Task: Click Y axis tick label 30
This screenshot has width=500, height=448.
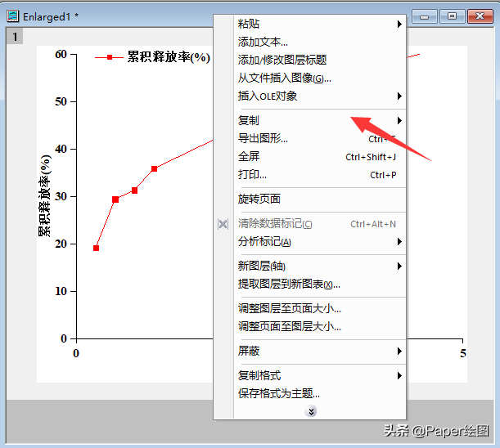Action: [61, 196]
